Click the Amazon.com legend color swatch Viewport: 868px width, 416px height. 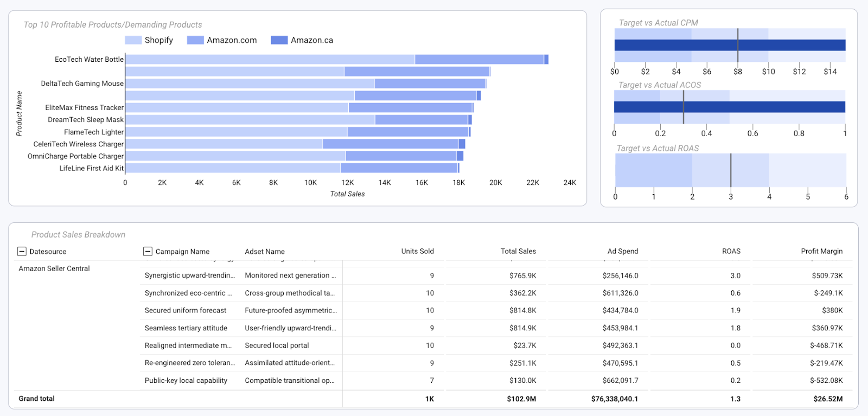pyautogui.click(x=195, y=40)
